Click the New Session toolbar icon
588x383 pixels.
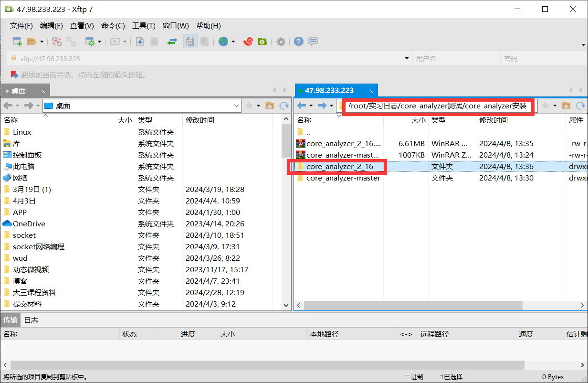pos(17,42)
